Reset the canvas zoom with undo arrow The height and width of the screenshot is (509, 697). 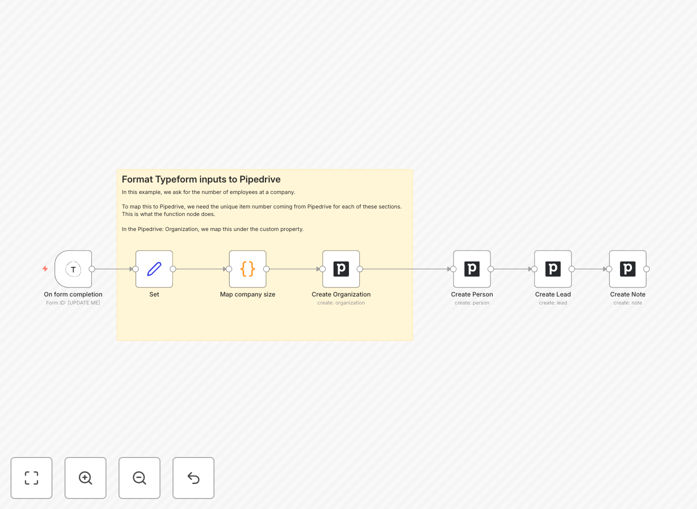point(193,478)
